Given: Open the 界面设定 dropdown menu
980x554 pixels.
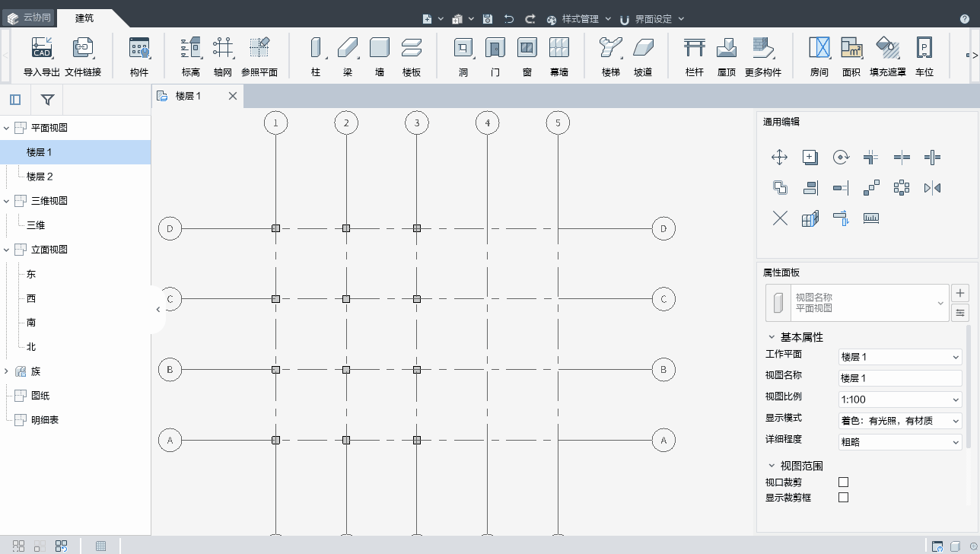Looking at the screenshot, I should point(652,19).
